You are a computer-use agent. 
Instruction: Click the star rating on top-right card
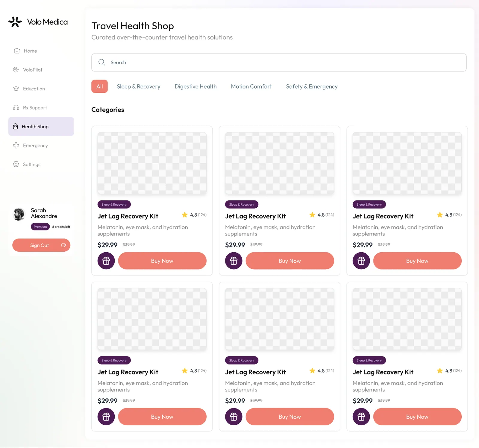(x=449, y=215)
